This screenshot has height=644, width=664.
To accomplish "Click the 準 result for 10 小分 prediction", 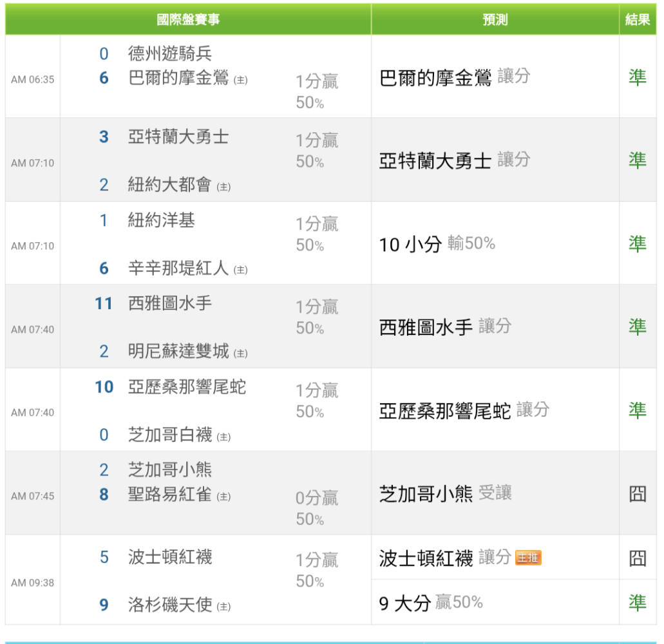I will click(x=638, y=243).
